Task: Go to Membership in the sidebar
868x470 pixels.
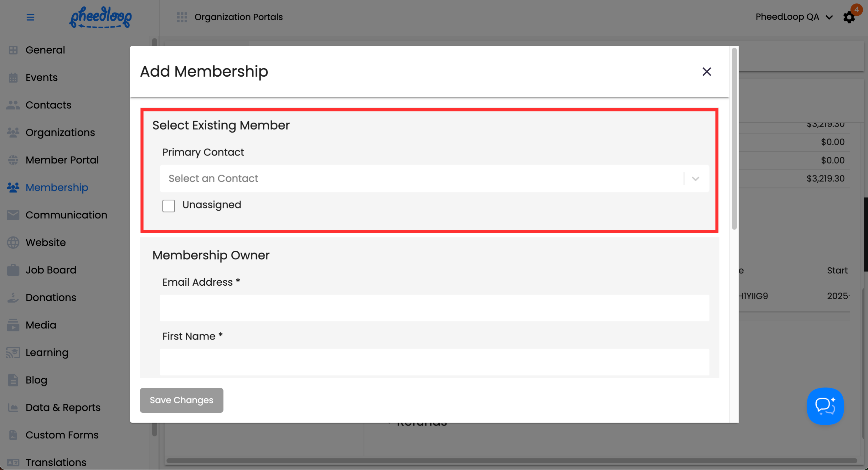Action: 57,187
